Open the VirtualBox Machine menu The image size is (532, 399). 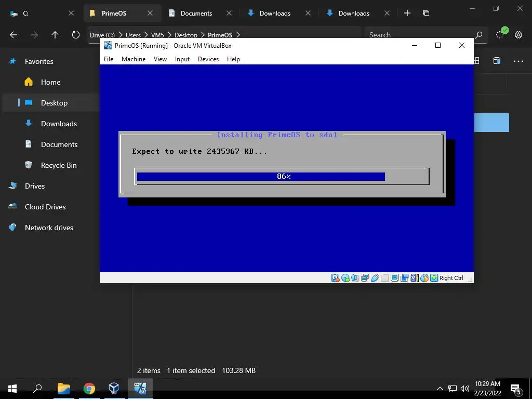(x=134, y=59)
